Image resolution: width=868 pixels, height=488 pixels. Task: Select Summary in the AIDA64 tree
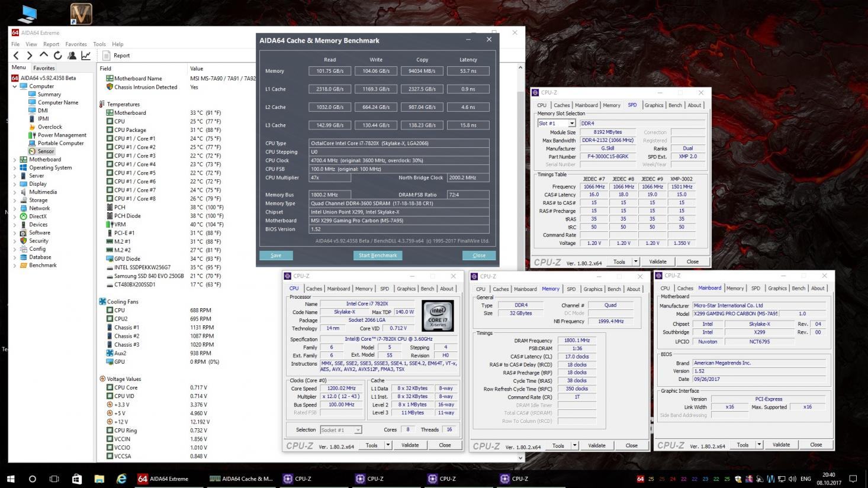(49, 94)
